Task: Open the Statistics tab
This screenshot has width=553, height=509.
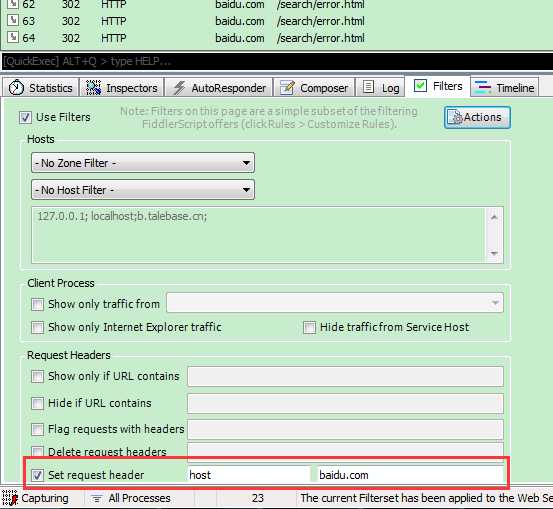Action: pos(41,87)
